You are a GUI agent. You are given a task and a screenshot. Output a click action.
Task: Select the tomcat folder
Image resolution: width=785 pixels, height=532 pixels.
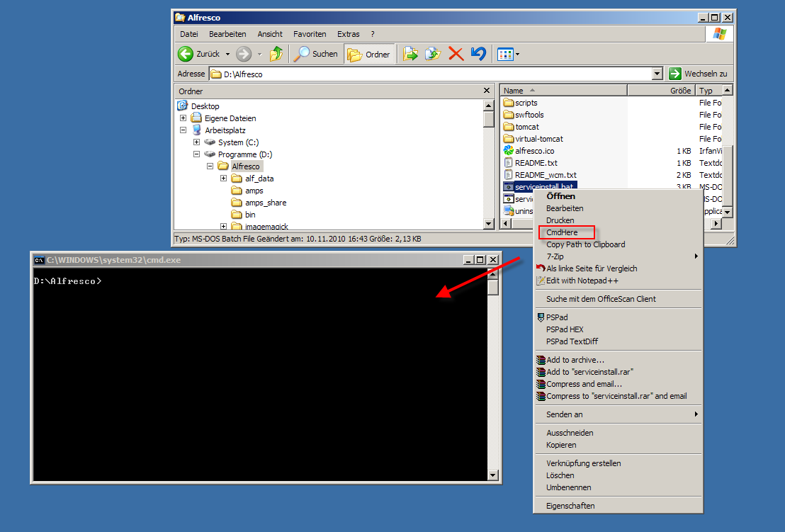point(527,127)
